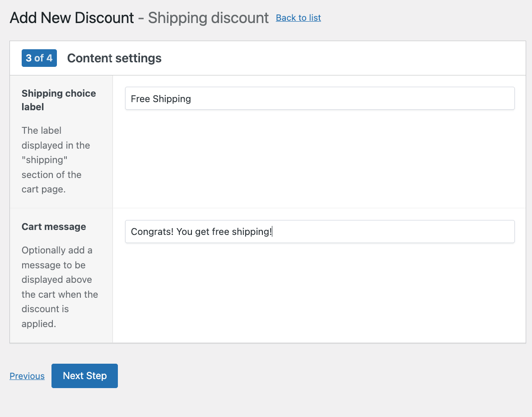532x417 pixels.
Task: Go to the Previous step
Action: (27, 376)
